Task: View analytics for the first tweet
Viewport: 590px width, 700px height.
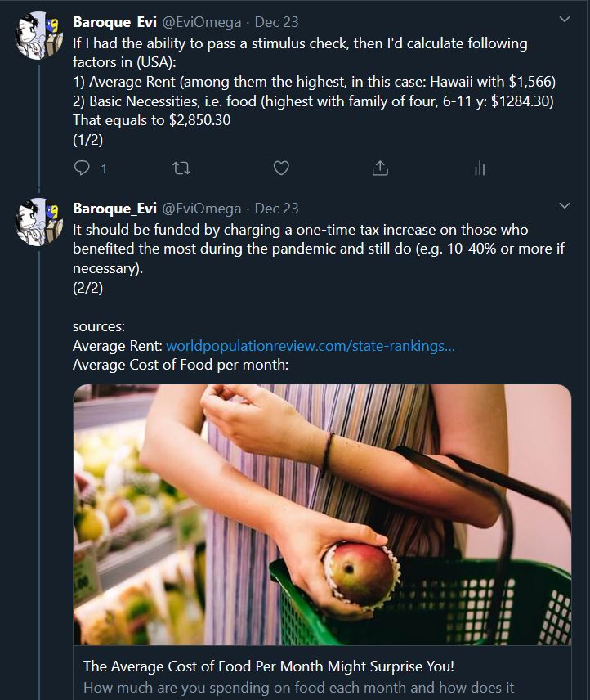Action: (480, 168)
